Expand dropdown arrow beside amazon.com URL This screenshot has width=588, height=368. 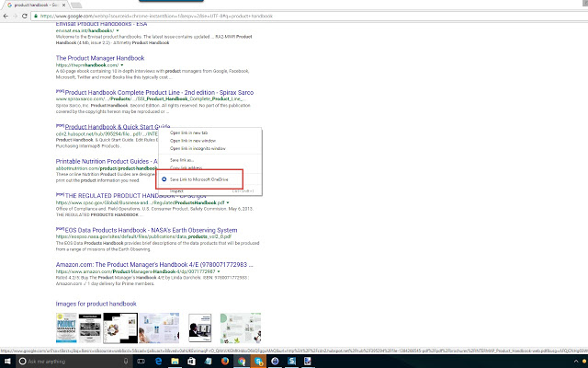tap(219, 271)
